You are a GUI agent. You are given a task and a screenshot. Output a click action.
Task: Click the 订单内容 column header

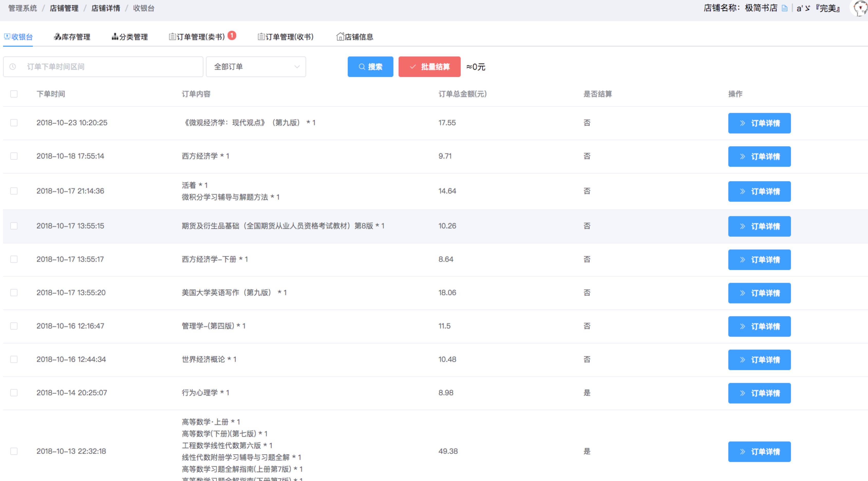(x=196, y=94)
